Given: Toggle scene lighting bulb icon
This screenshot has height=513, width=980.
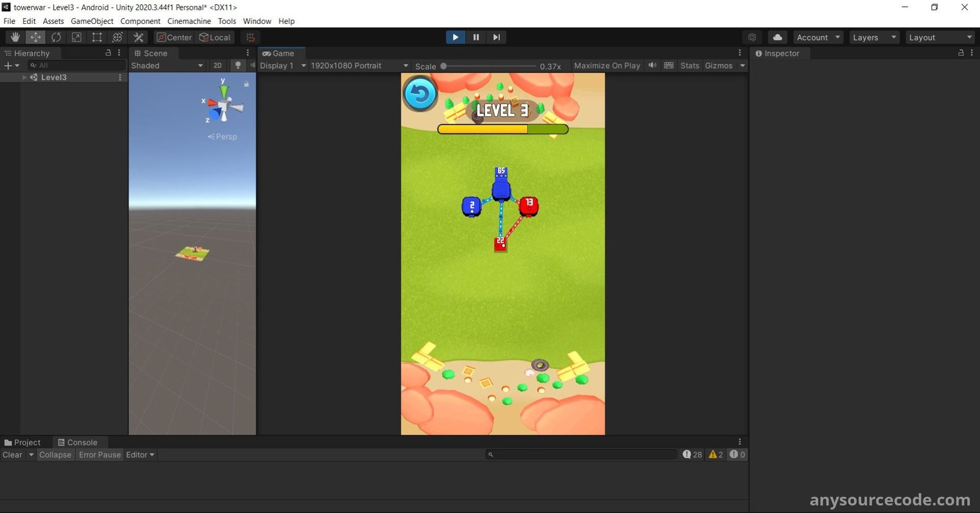Looking at the screenshot, I should pos(238,66).
